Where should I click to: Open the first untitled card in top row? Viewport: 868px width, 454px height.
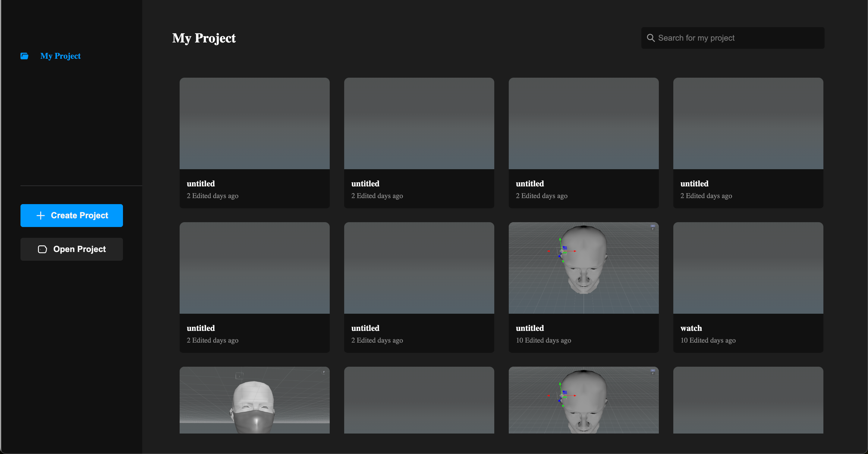pyautogui.click(x=254, y=143)
